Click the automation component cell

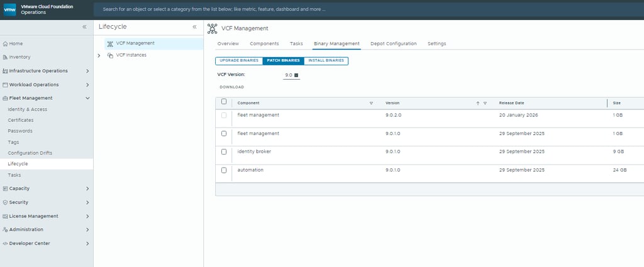(x=250, y=170)
